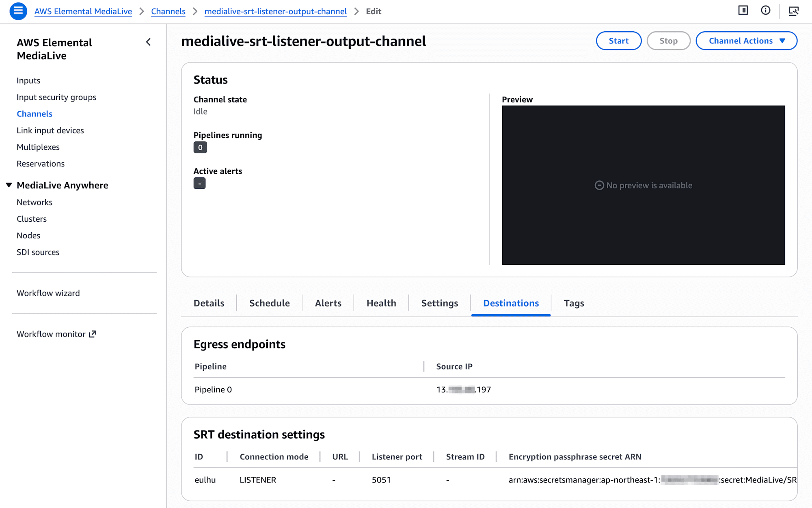Image resolution: width=812 pixels, height=508 pixels.
Task: Open Nodes in the sidebar
Action: pos(28,236)
